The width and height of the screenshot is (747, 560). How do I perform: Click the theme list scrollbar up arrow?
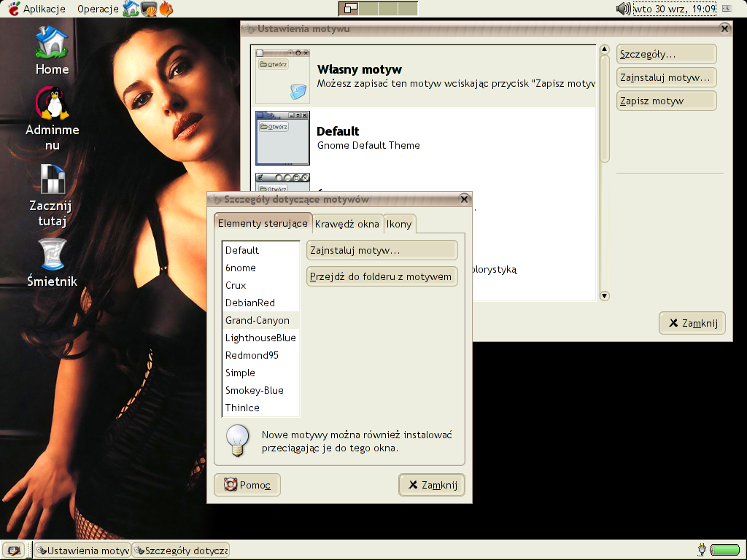[605, 50]
